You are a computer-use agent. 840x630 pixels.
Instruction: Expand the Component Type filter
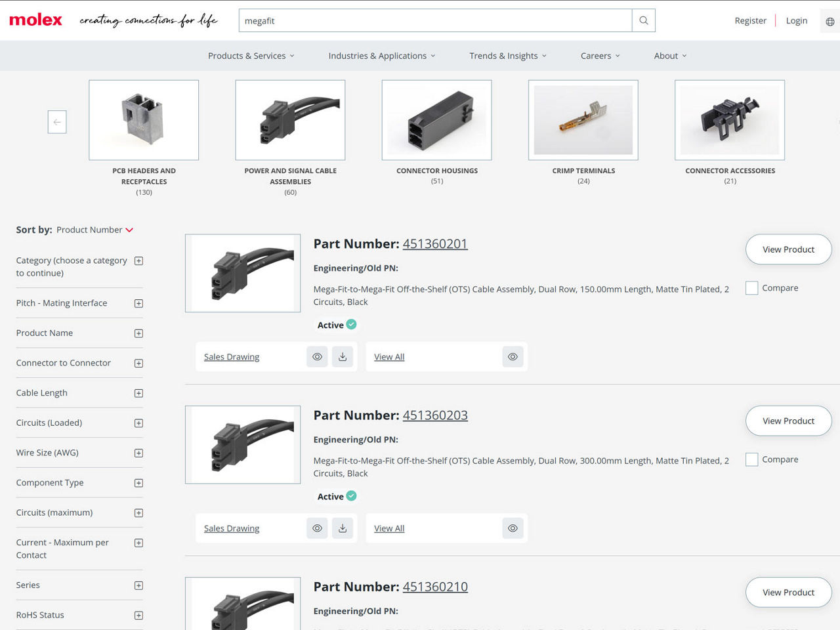138,483
